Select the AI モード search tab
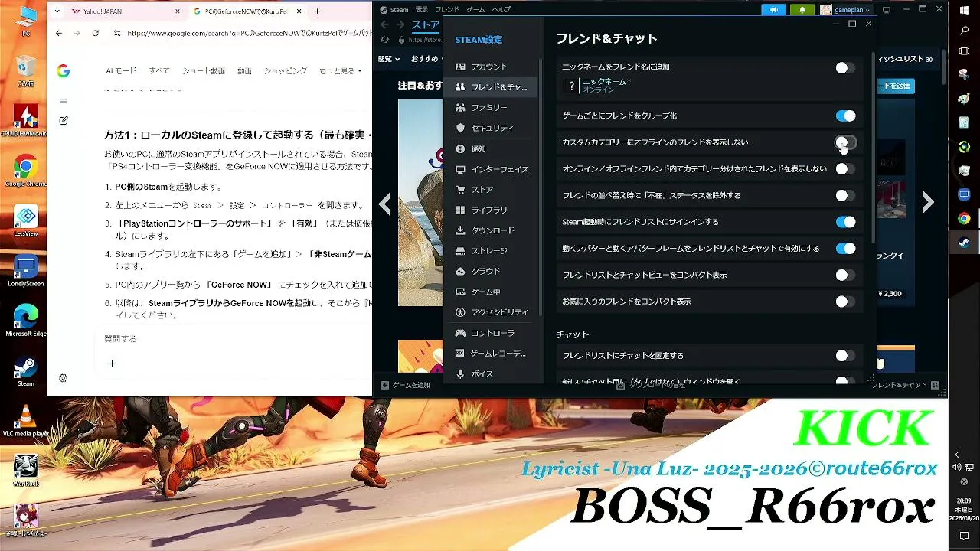The width and height of the screenshot is (980, 551). pyautogui.click(x=121, y=71)
